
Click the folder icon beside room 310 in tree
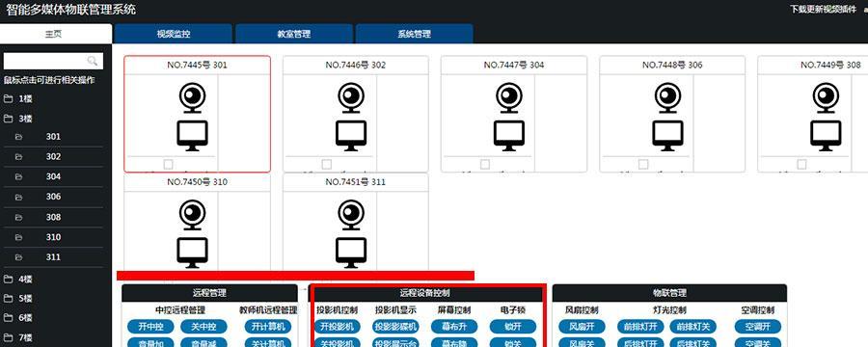point(19,237)
